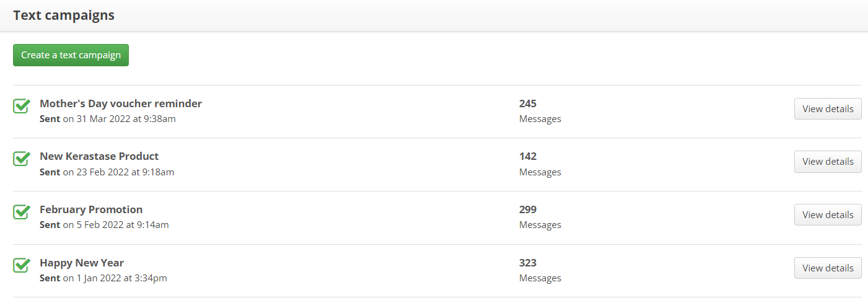Open the February Promotion campaign title
Screen dimensions: 868x303
(x=91, y=209)
